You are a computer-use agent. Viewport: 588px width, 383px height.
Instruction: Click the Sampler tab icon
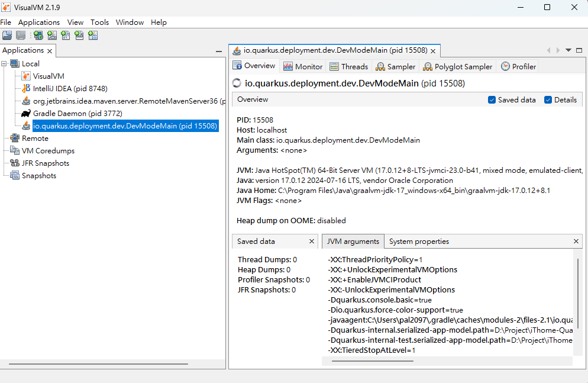point(380,66)
